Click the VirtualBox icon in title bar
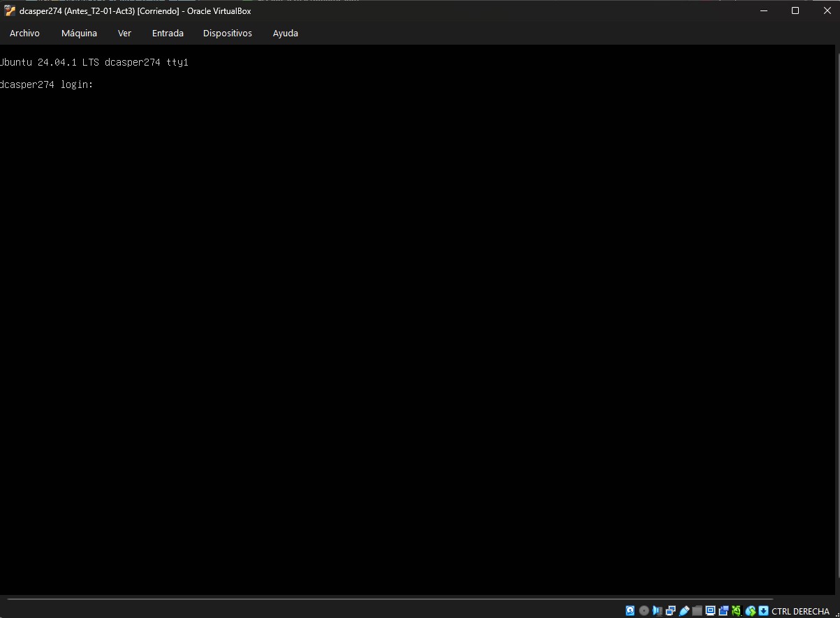Viewport: 840px width, 618px height. coord(10,10)
